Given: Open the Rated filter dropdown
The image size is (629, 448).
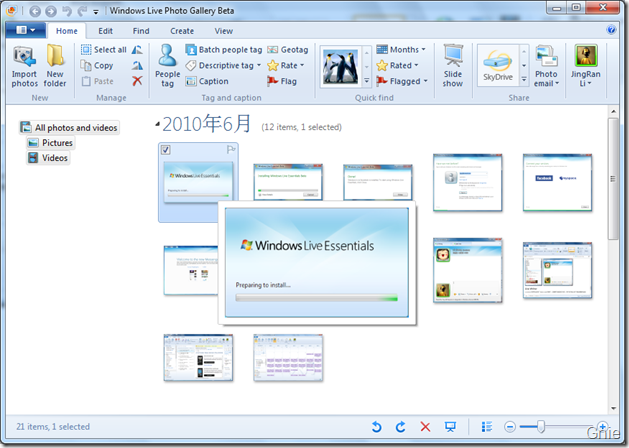Looking at the screenshot, I should (416, 65).
